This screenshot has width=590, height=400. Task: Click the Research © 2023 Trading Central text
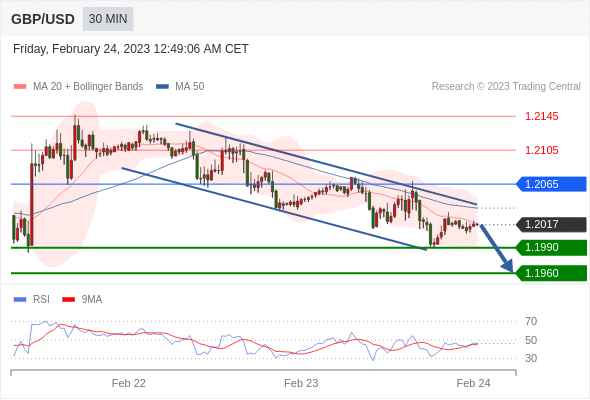pos(506,87)
